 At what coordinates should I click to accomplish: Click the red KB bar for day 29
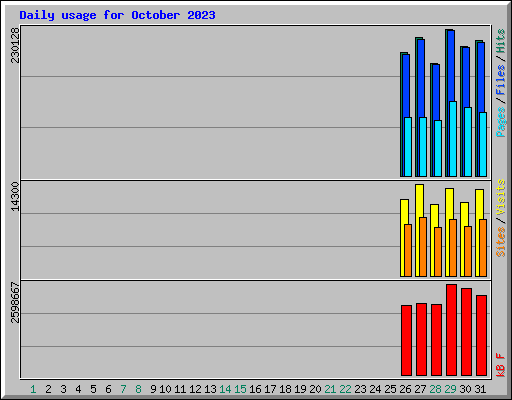point(451,330)
